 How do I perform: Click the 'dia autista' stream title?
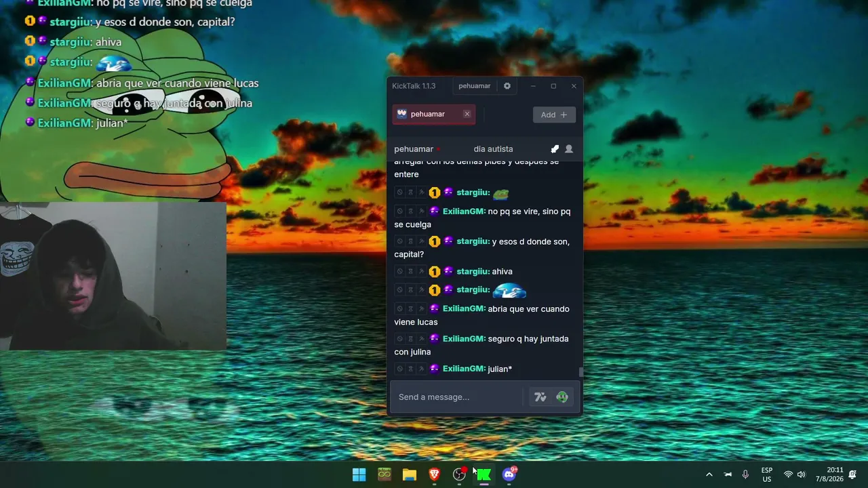[x=493, y=149]
